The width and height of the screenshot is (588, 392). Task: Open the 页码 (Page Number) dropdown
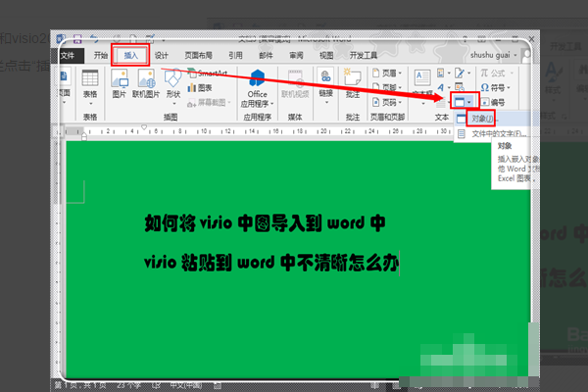click(387, 102)
